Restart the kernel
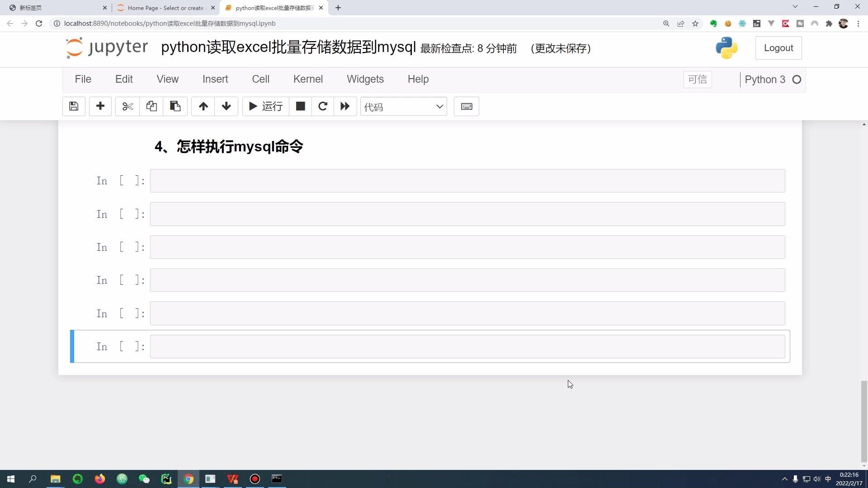The height and width of the screenshot is (488, 868). click(323, 106)
